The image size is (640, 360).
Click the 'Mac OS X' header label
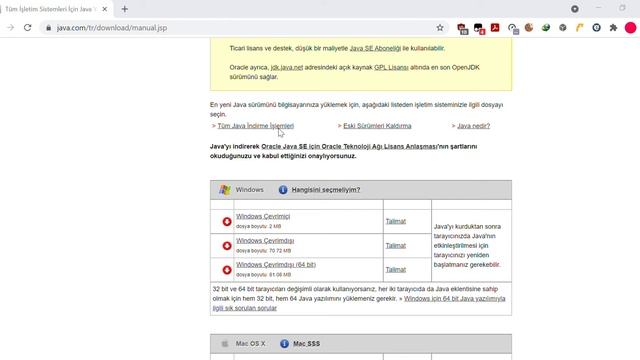point(250,344)
